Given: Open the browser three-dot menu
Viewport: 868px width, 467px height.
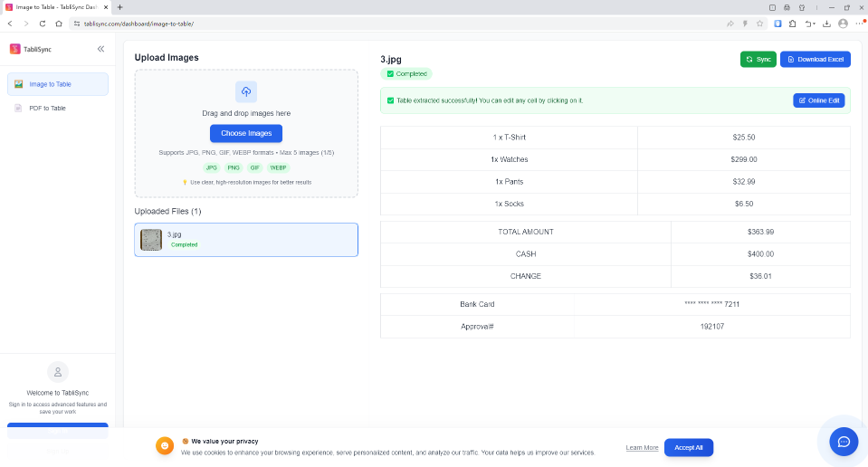Looking at the screenshot, I should tap(859, 24).
